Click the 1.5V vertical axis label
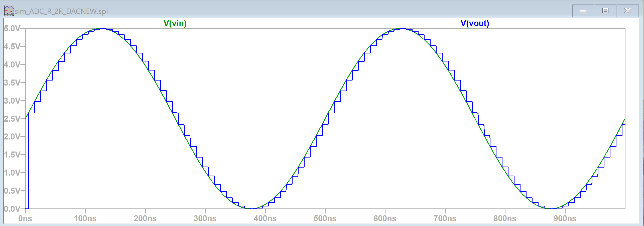The image size is (644, 226). click(12, 155)
